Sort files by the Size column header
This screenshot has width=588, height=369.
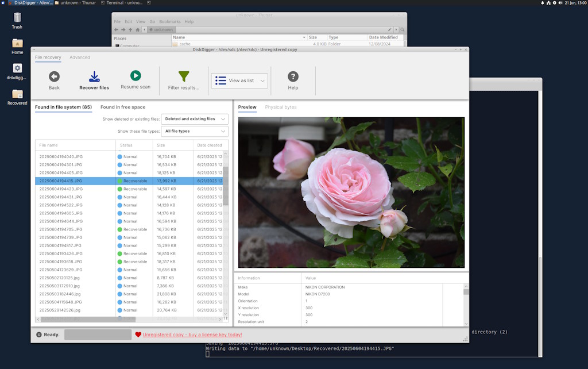165,145
